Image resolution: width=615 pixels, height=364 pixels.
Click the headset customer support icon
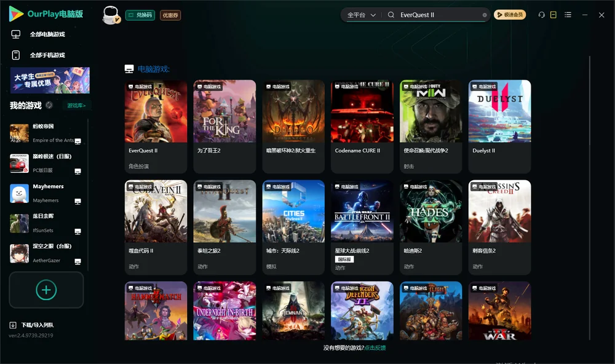pyautogui.click(x=541, y=15)
